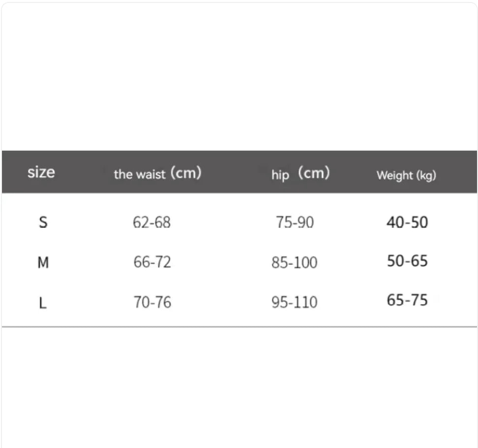This screenshot has width=478, height=448.
Task: Click the 'size' column header
Action: (41, 172)
